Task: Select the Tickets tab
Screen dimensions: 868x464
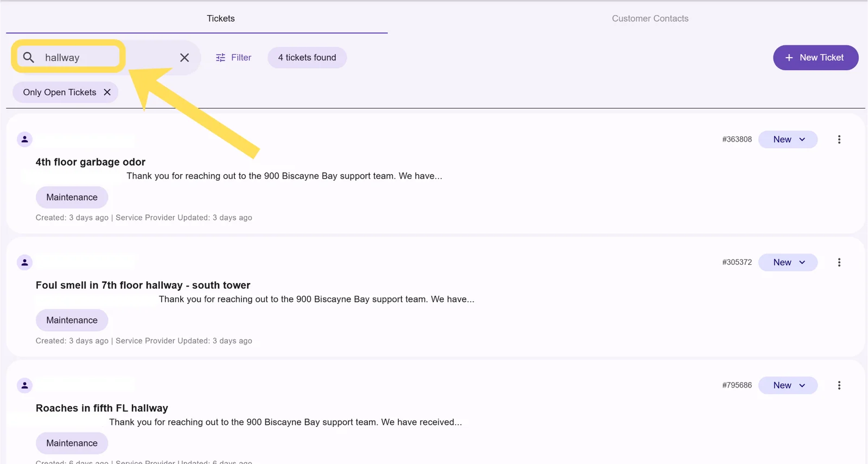Action: [x=221, y=18]
